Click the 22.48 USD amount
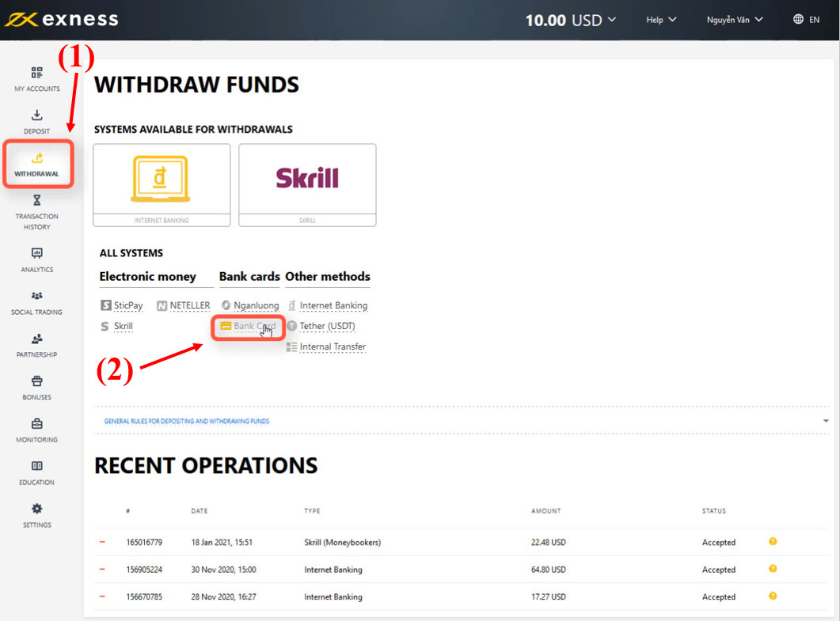Image resolution: width=840 pixels, height=621 pixels. pyautogui.click(x=549, y=543)
